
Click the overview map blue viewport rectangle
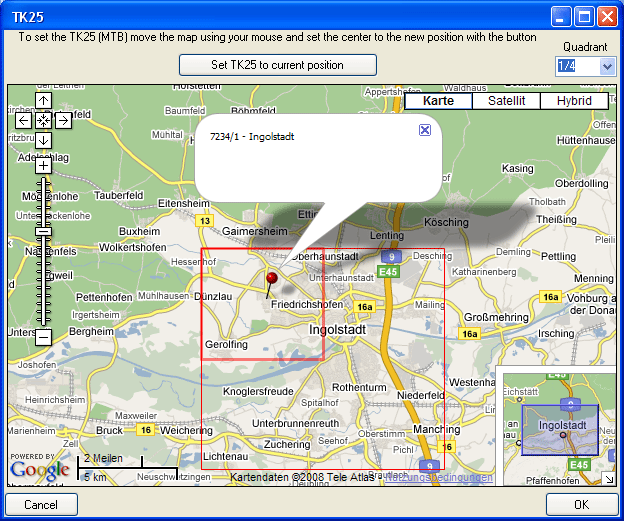click(560, 430)
